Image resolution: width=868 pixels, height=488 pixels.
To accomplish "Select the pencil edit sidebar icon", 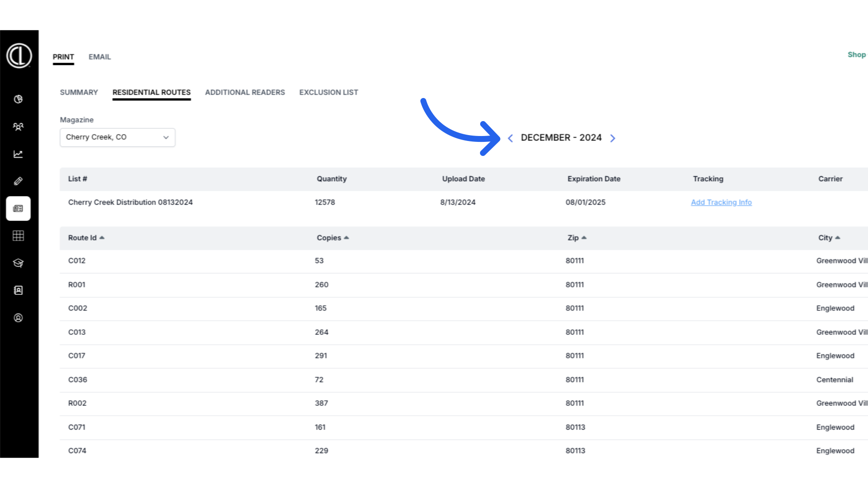I will pos(18,181).
